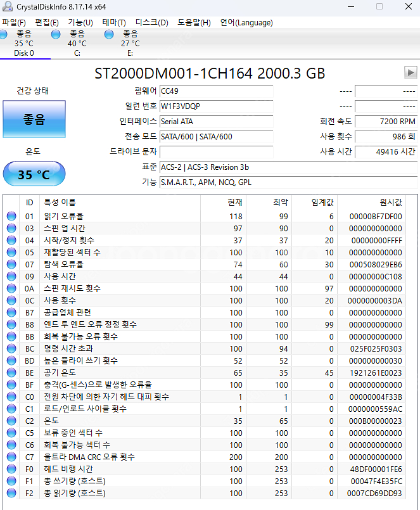The height and width of the screenshot is (510, 420).
Task: Click the 최악 column header
Action: (269, 202)
